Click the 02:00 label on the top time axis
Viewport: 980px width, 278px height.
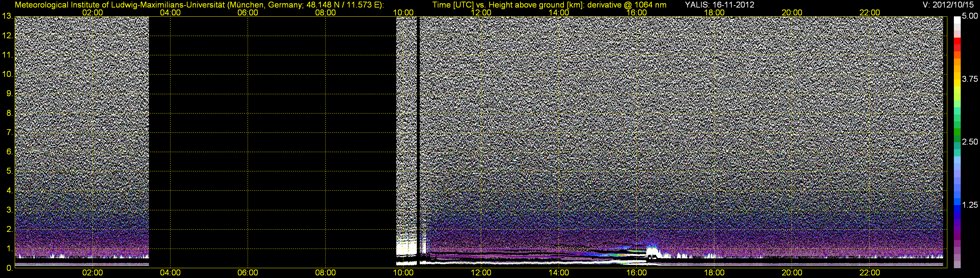92,12
